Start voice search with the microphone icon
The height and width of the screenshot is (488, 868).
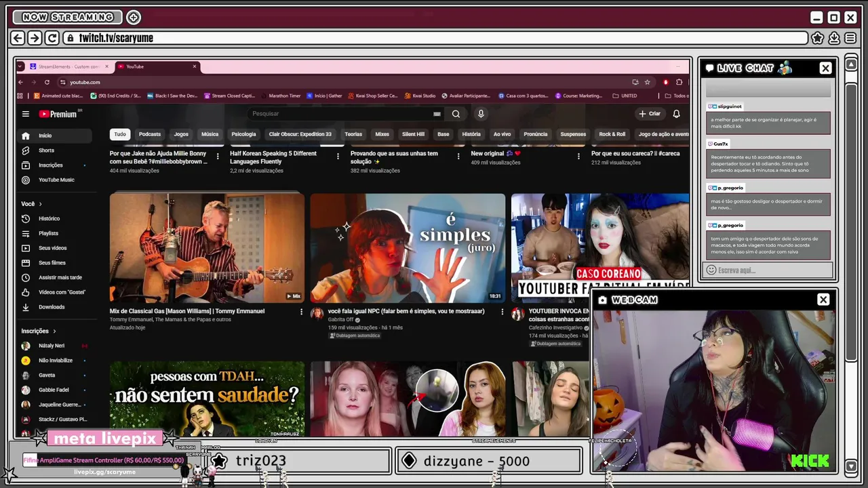(x=481, y=114)
